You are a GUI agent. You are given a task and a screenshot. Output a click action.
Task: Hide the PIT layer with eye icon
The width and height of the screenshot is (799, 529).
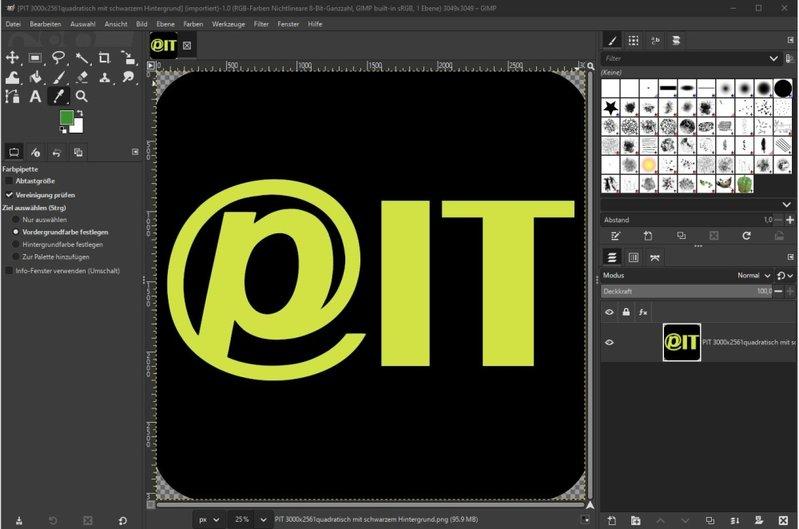(610, 342)
